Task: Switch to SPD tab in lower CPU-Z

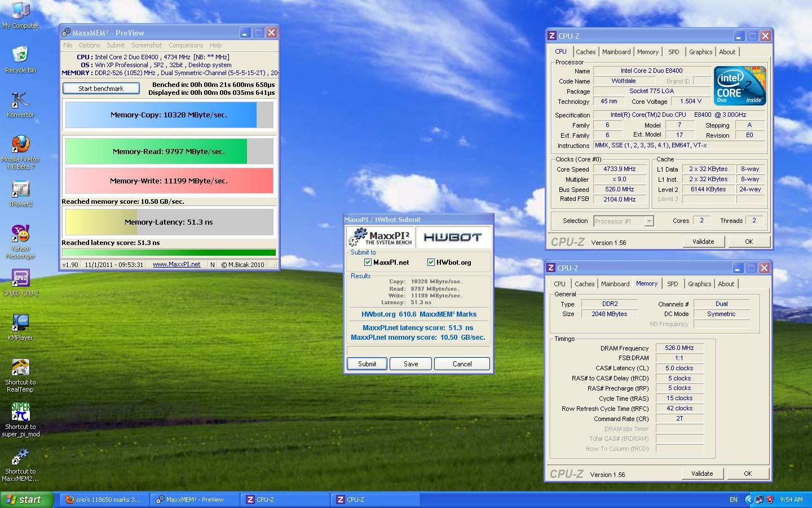Action: pyautogui.click(x=672, y=284)
